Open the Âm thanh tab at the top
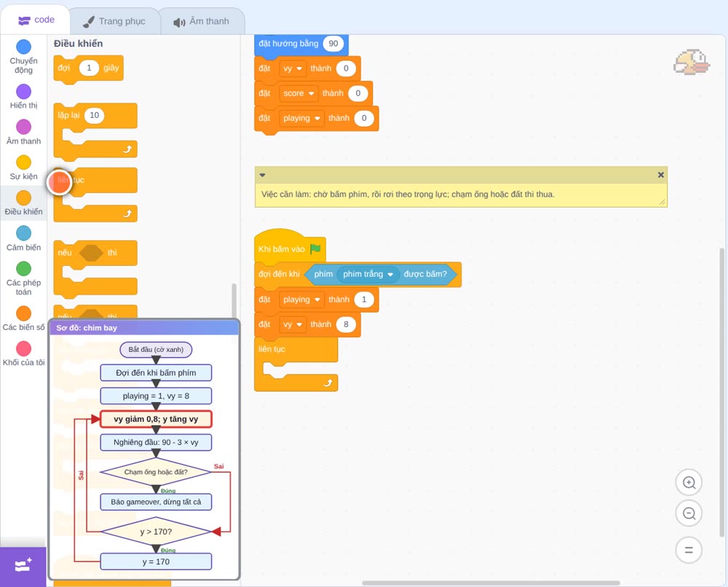This screenshot has width=728, height=587. point(202,21)
